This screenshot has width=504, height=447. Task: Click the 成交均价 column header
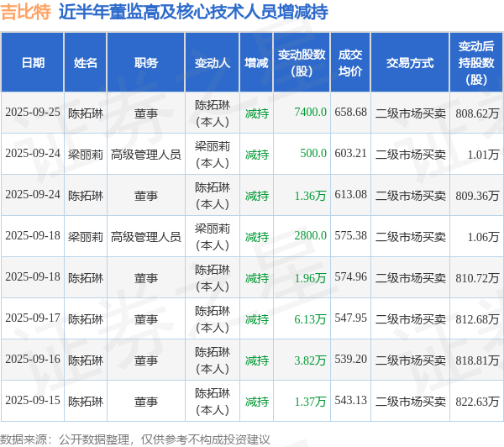350,63
